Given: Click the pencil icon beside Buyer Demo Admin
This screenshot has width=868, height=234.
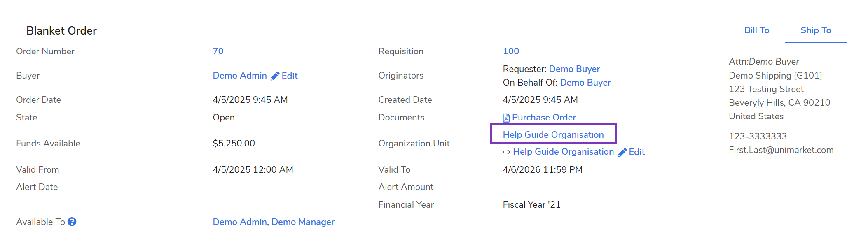Looking at the screenshot, I should coord(275,76).
